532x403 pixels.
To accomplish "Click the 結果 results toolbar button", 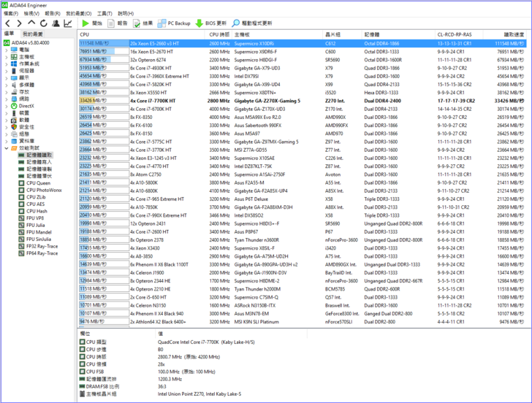I will pyautogui.click(x=142, y=23).
